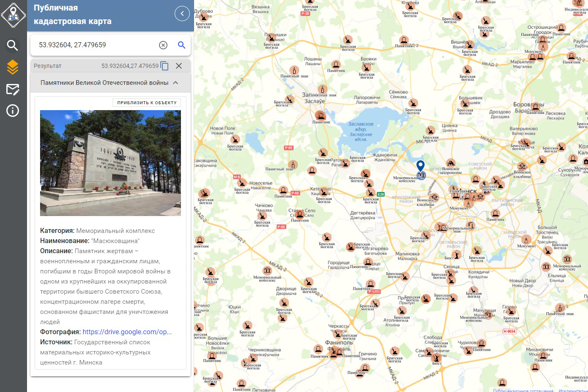The height and width of the screenshot is (392, 588).
Task: Close the search result panel
Action: pyautogui.click(x=179, y=66)
